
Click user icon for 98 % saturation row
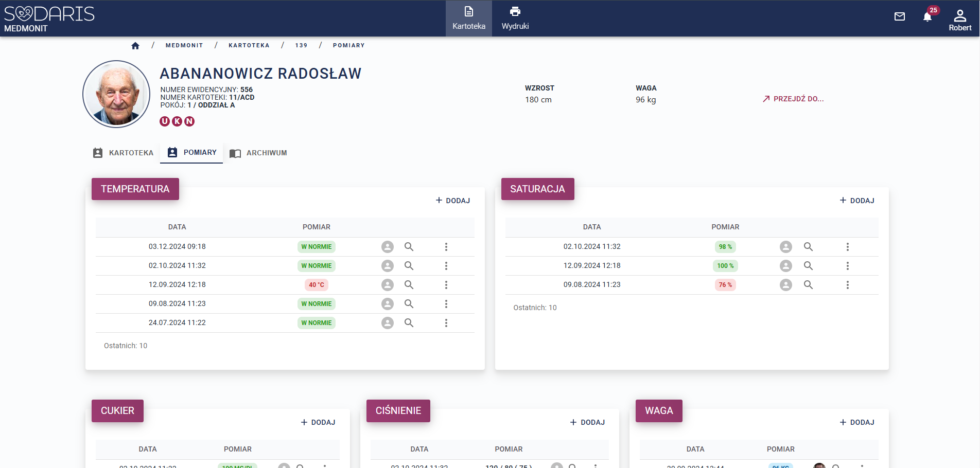coord(785,247)
